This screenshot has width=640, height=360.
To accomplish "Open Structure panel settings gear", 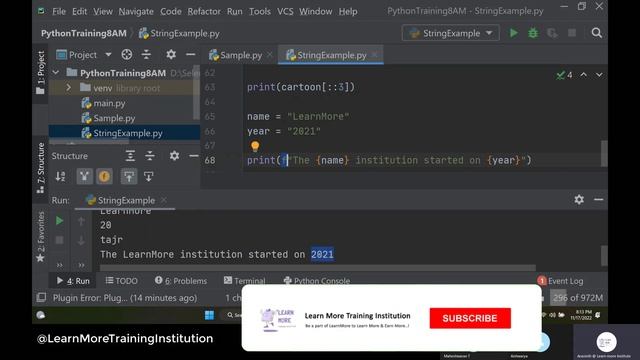I will tap(174, 156).
